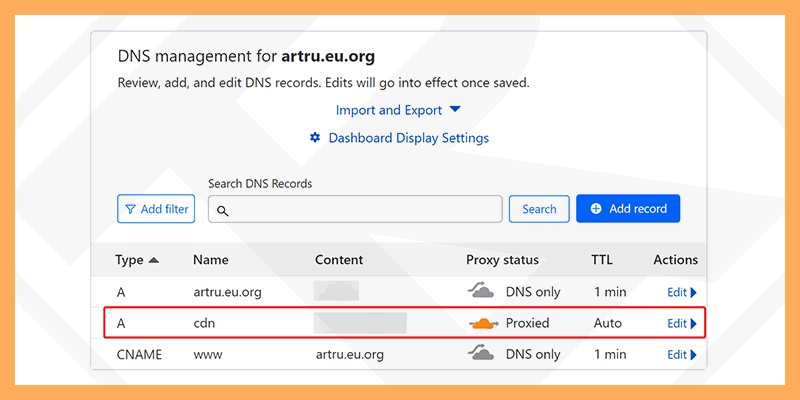Click the magnifier icon in search field
The image size is (800, 400).
222,210
